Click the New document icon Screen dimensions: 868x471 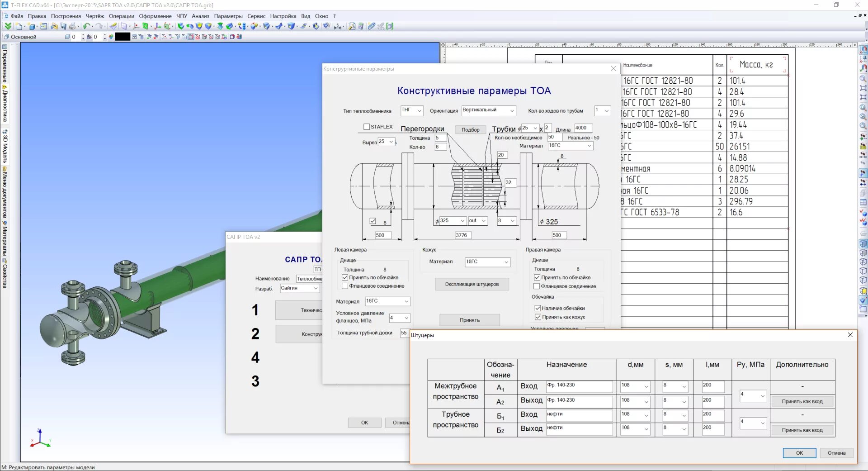pyautogui.click(x=19, y=26)
